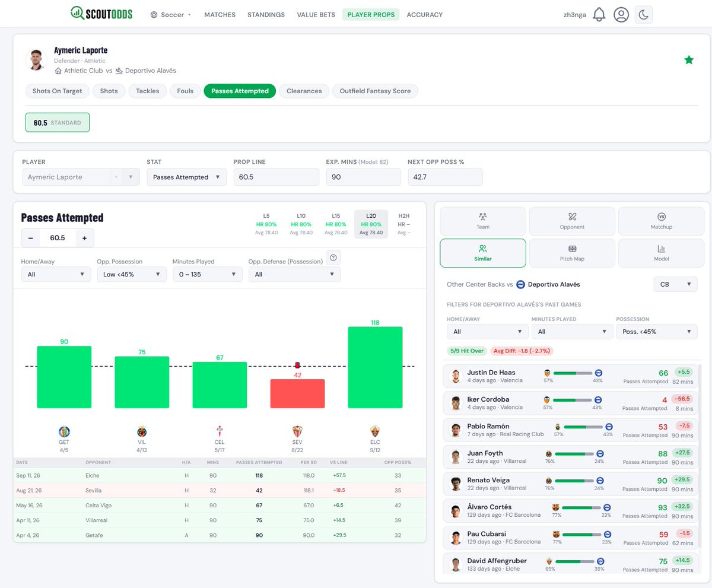
Task: Click the Villarreal club crest under chart
Action: (142, 431)
